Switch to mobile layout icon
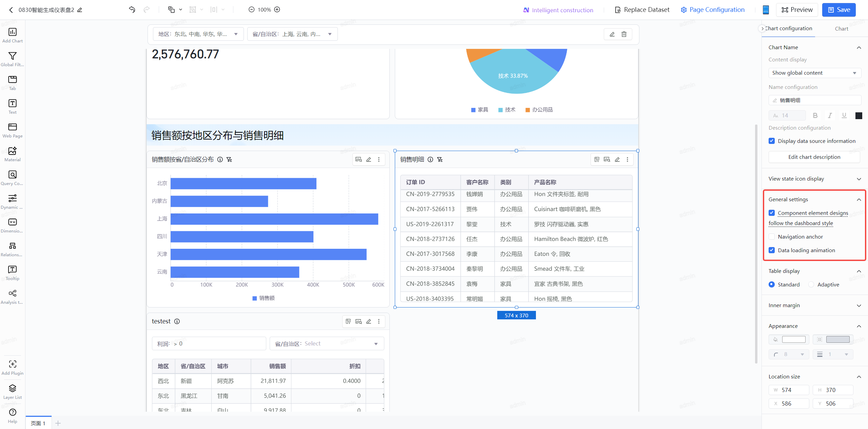This screenshot has width=868, height=429. (x=766, y=10)
